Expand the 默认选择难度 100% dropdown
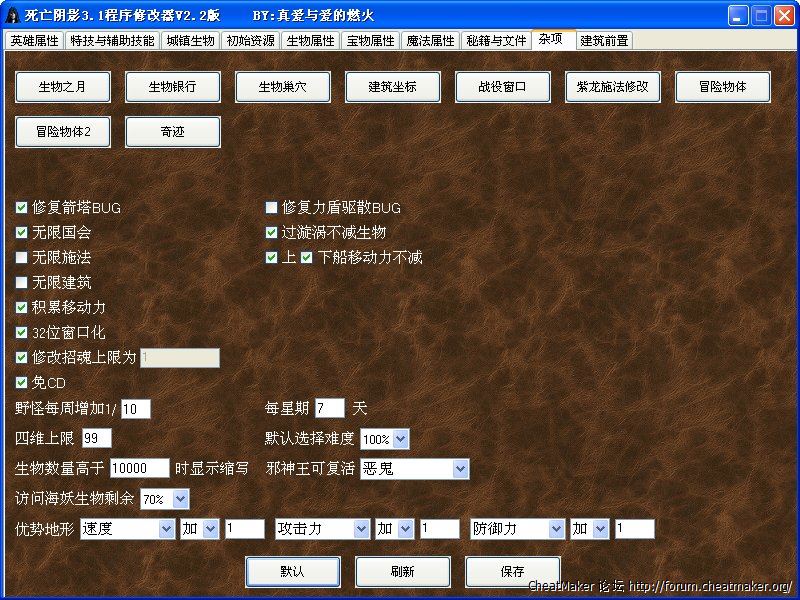Viewport: 800px width, 600px height. (x=400, y=439)
